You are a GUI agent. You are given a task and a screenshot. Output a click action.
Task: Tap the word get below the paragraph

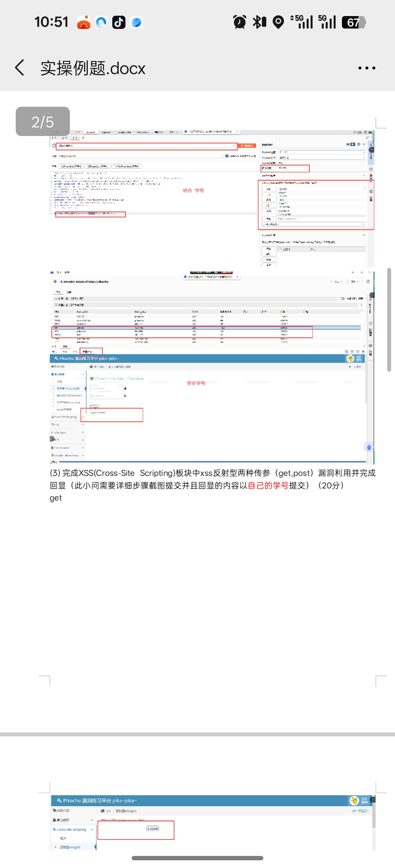tap(56, 498)
